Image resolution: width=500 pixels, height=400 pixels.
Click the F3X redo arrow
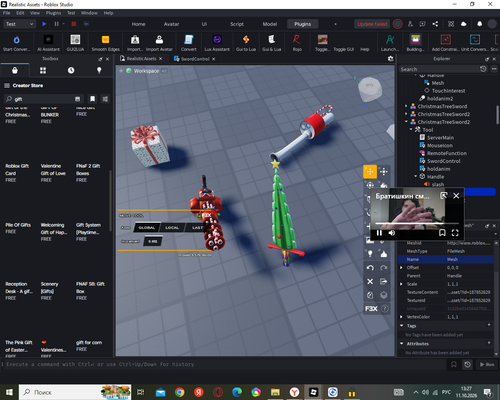coord(384,268)
